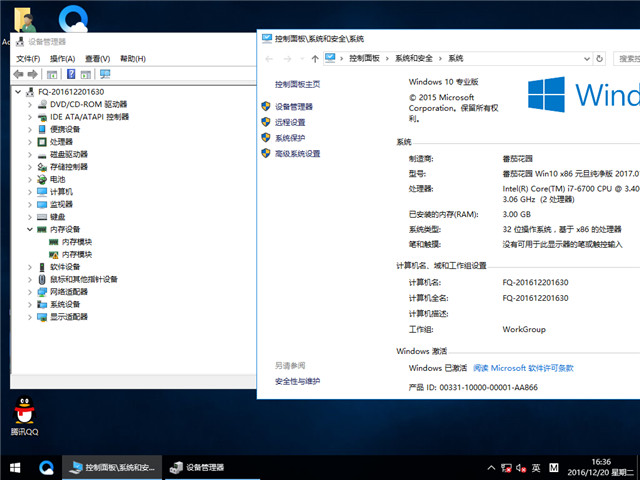The width and height of the screenshot is (640, 480).
Task: Expand the 软件设备 node
Action: coord(30,267)
